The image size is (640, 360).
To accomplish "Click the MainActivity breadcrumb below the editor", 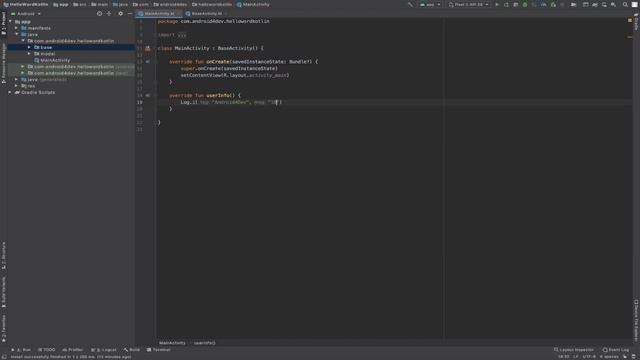I will click(x=172, y=343).
